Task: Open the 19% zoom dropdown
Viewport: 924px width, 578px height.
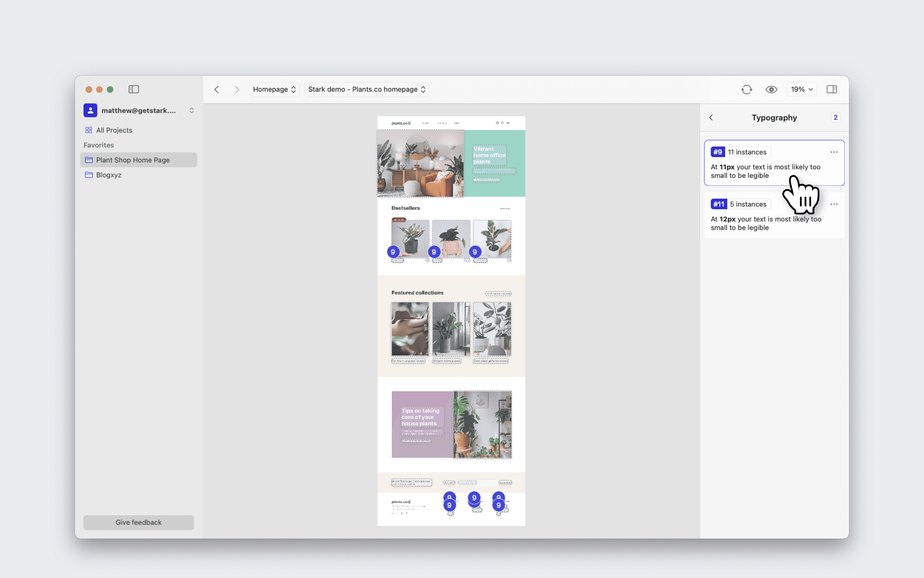Action: pos(802,89)
